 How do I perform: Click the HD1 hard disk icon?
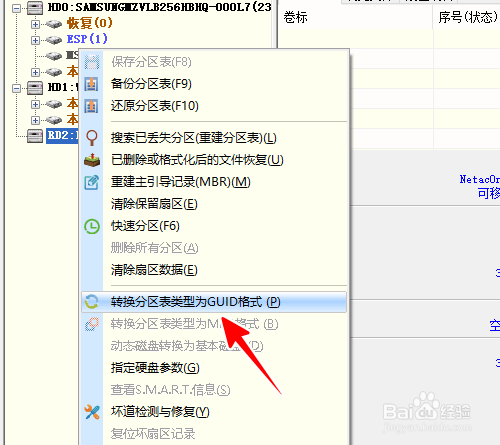click(x=35, y=88)
